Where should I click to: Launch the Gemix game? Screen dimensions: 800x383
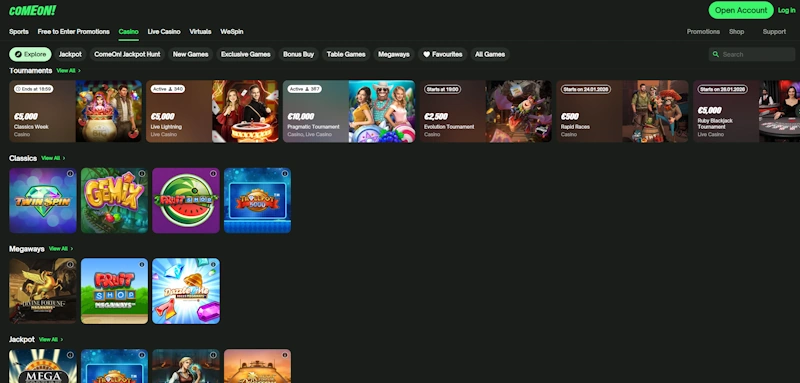pyautogui.click(x=114, y=200)
